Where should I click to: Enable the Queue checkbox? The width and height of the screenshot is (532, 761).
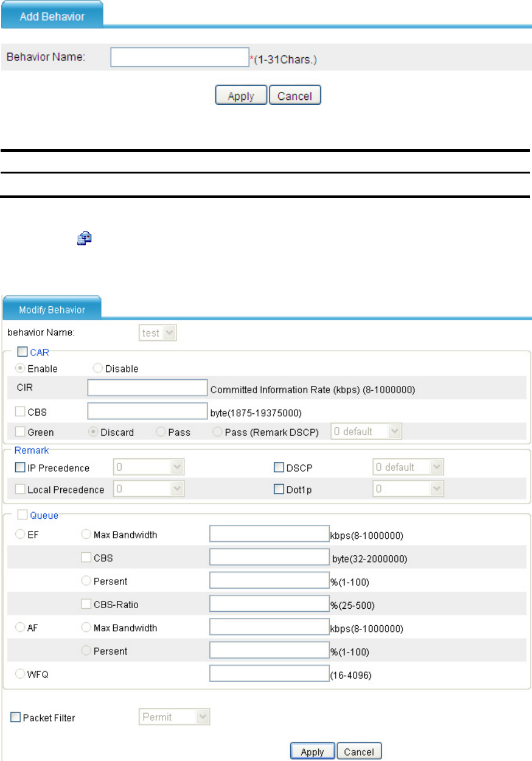tap(23, 515)
